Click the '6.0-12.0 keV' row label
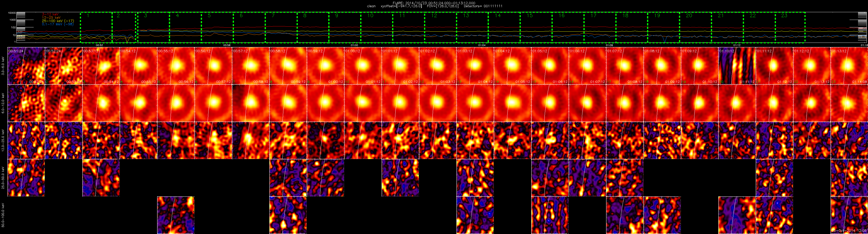Viewport: 868px width, 234px height. pyautogui.click(x=3, y=103)
